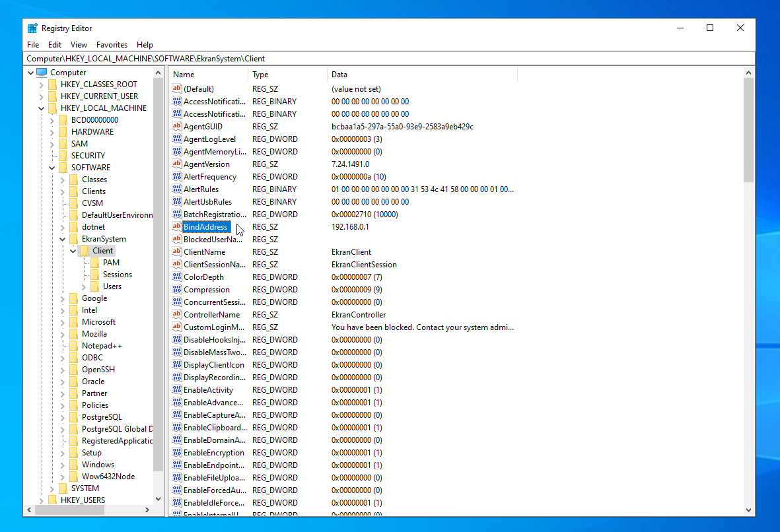Click the icon beside the DisplayClientIcon value
The height and width of the screenshot is (532, 780).
[x=176, y=364]
